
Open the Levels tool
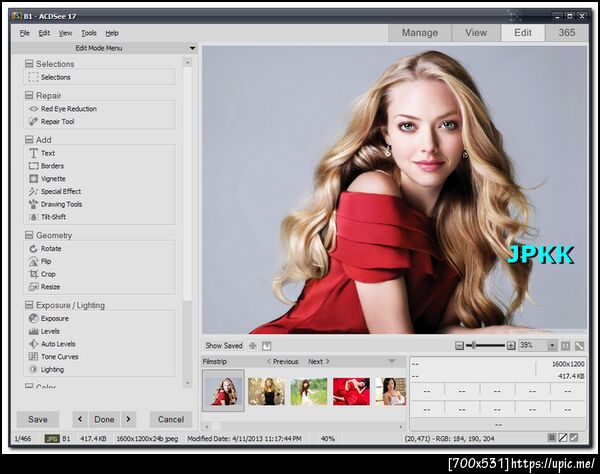44,331
